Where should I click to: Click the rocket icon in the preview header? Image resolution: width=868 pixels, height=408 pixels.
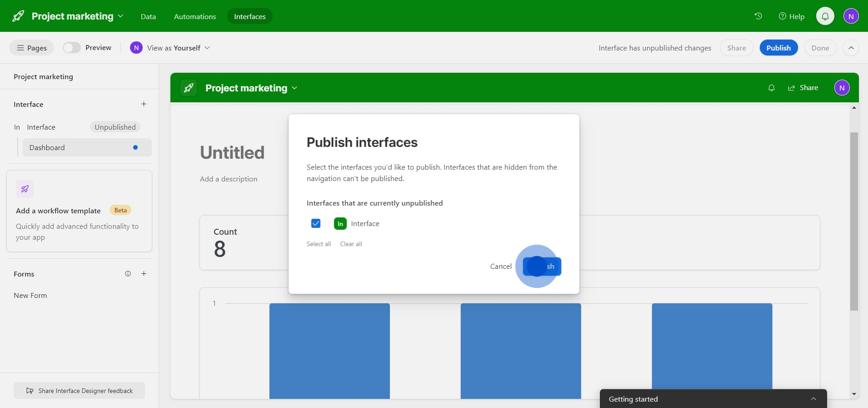[x=189, y=88]
